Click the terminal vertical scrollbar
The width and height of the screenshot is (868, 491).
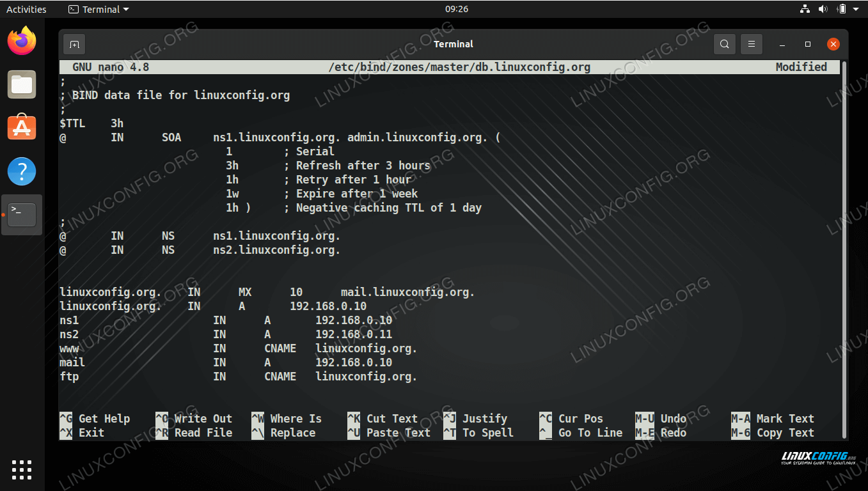click(x=844, y=249)
